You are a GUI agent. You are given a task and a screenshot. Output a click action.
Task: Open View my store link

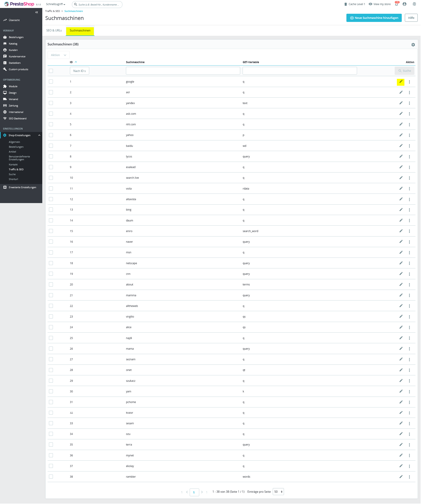pyautogui.click(x=380, y=4)
